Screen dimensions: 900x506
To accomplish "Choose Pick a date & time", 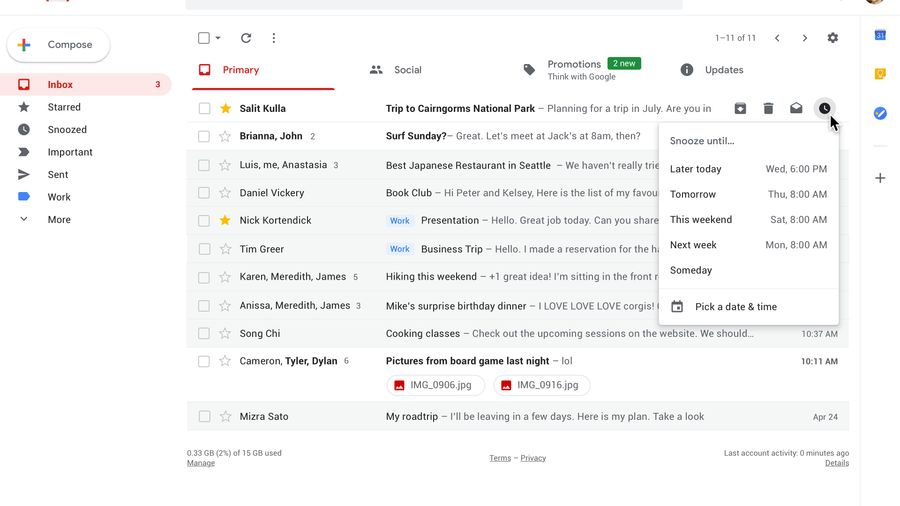I will click(748, 307).
